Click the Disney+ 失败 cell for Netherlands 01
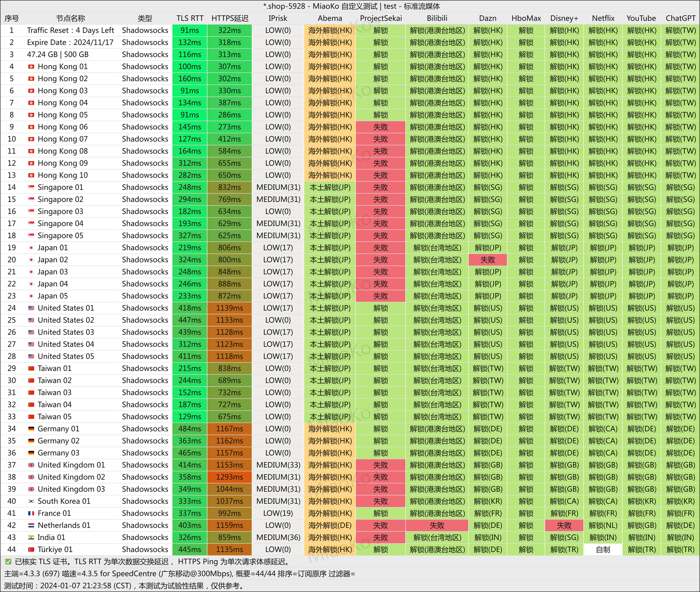The height and width of the screenshot is (592, 700). 564,526
